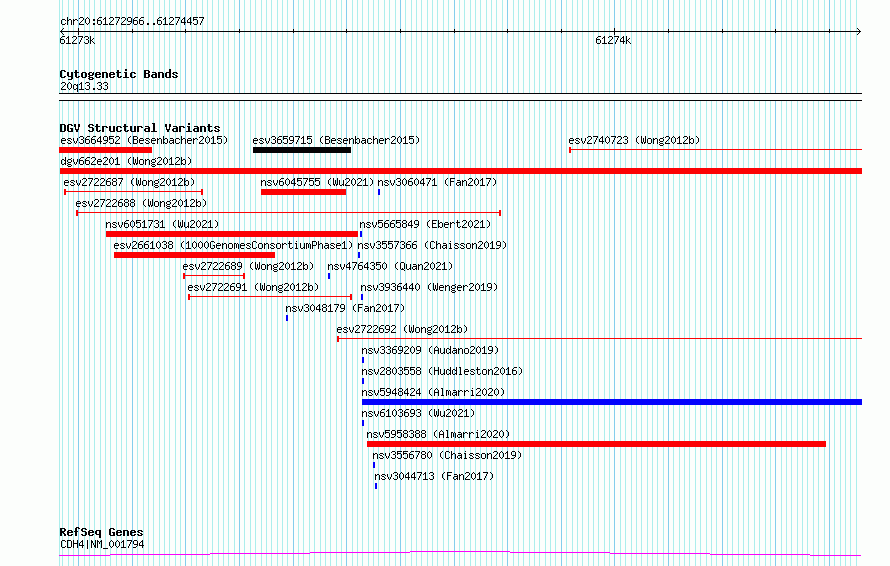Screen dimensions: 890x566
Task: Open nsv5665849 (Ebert2021) variant label
Action: point(425,224)
